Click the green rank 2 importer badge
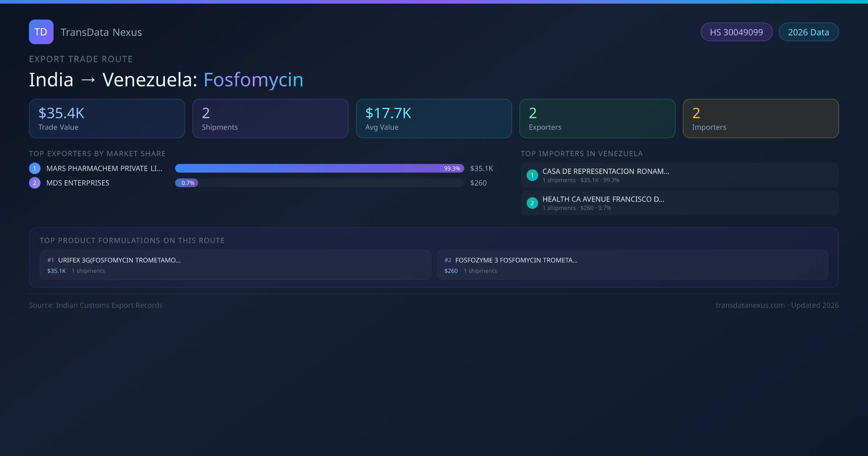This screenshot has width=868, height=456. [532, 203]
